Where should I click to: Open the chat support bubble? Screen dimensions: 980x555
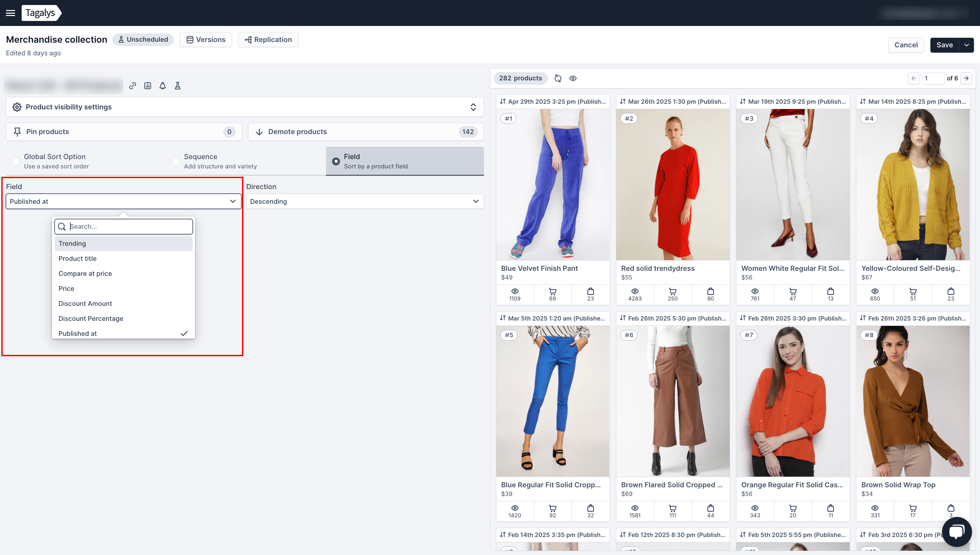[x=957, y=531]
